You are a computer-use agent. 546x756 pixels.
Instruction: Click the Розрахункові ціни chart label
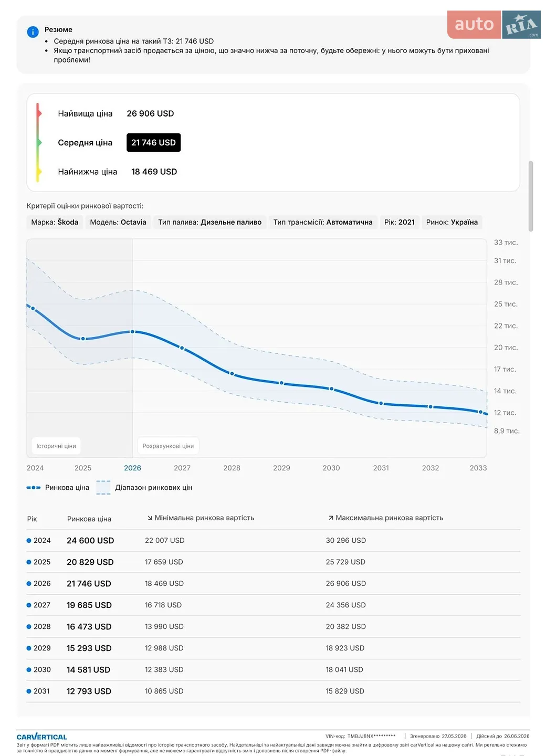tap(168, 446)
